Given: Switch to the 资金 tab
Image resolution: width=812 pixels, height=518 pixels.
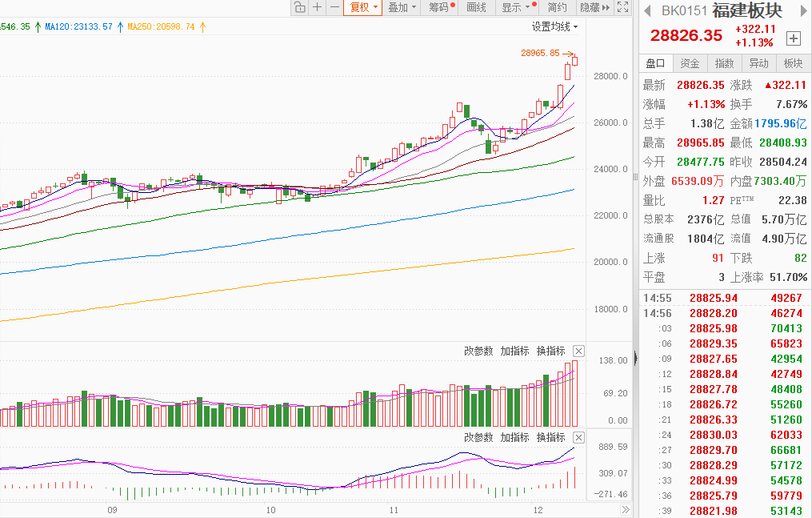Looking at the screenshot, I should click(690, 63).
